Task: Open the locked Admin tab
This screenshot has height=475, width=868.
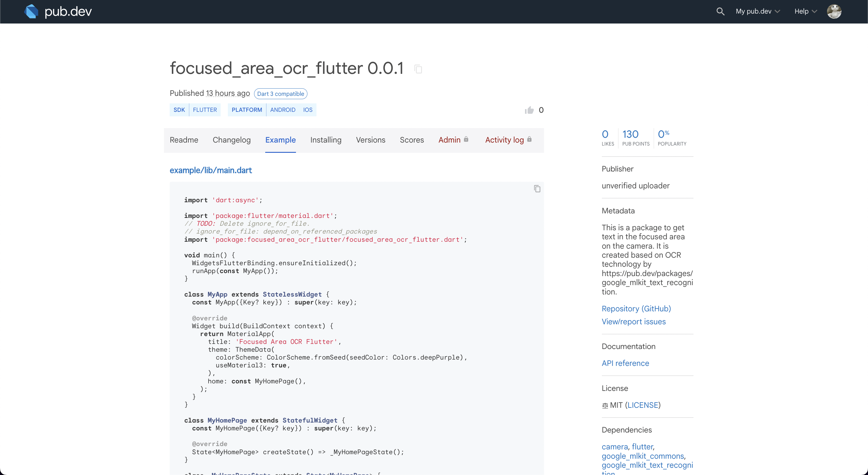Action: [454, 140]
